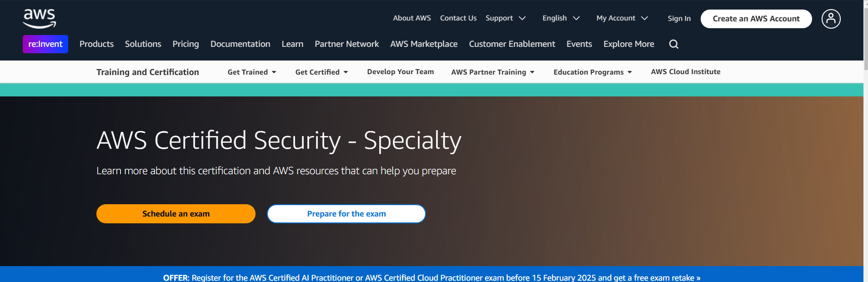Open the Solutions menu
Screen dimensions: 868x282
(143, 44)
